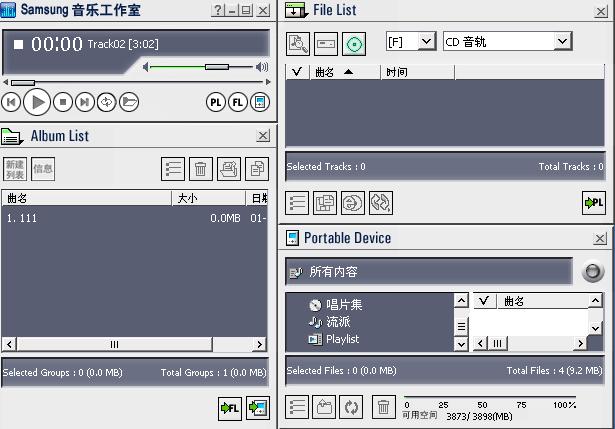Stop playback with the round Stop button
The image size is (615, 429).
(63, 102)
